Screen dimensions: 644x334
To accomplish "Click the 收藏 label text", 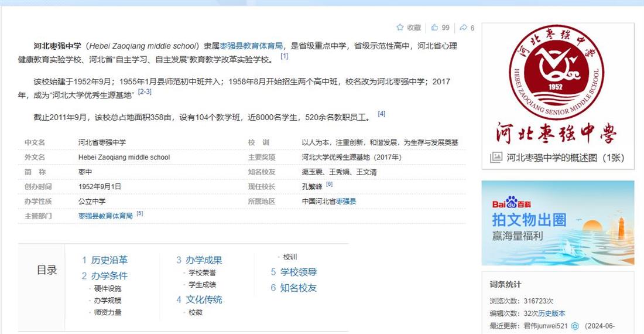I will coord(414,28).
